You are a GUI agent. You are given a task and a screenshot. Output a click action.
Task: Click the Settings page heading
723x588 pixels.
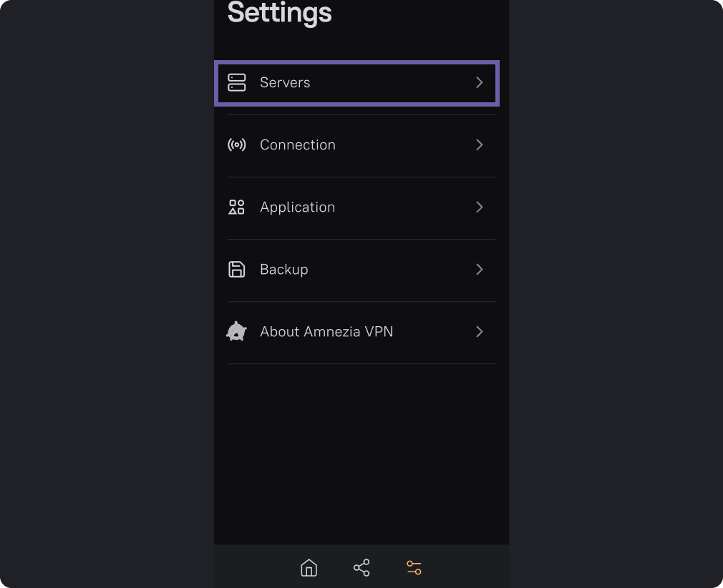280,13
